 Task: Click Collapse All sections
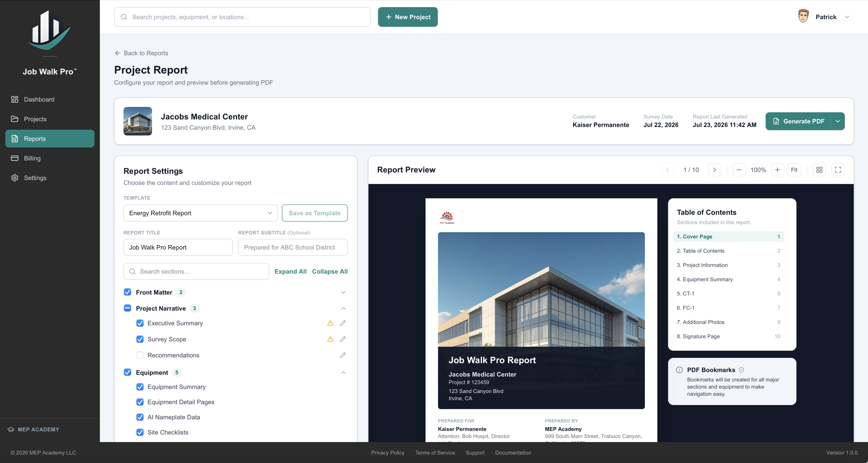click(x=329, y=271)
